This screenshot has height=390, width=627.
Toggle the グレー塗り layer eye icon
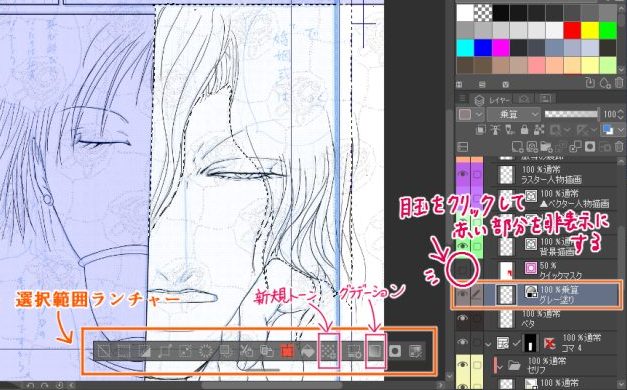[x=463, y=294]
